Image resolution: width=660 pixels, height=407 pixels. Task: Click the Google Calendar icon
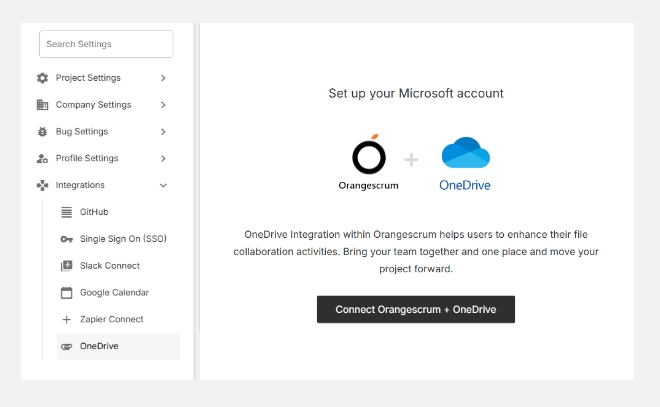click(x=67, y=293)
